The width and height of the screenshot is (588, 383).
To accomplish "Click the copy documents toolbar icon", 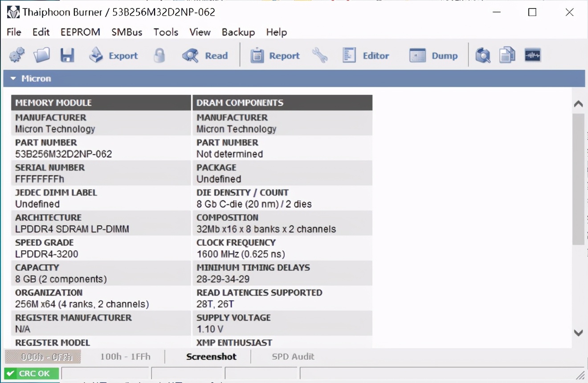I will [x=507, y=55].
